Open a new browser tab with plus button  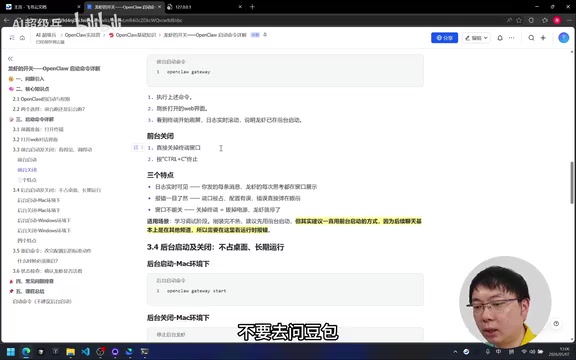point(252,7)
